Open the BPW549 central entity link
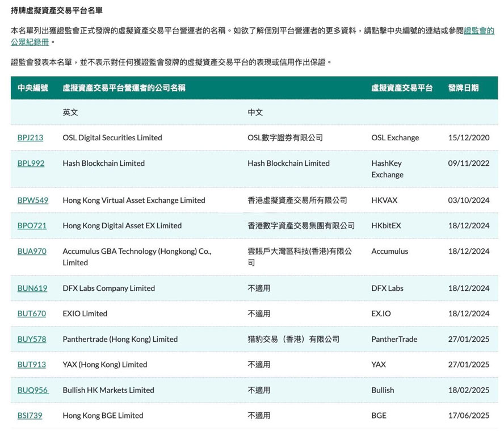Screen dimensions: 504x435 pyautogui.click(x=32, y=200)
